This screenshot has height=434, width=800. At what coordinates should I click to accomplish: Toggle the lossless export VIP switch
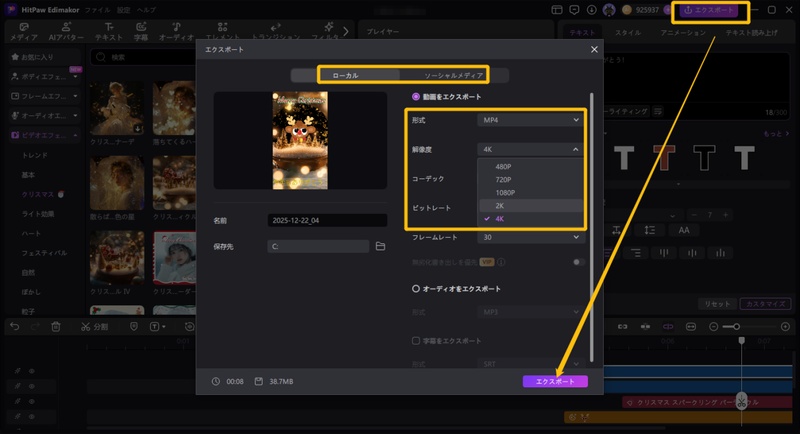tap(579, 262)
